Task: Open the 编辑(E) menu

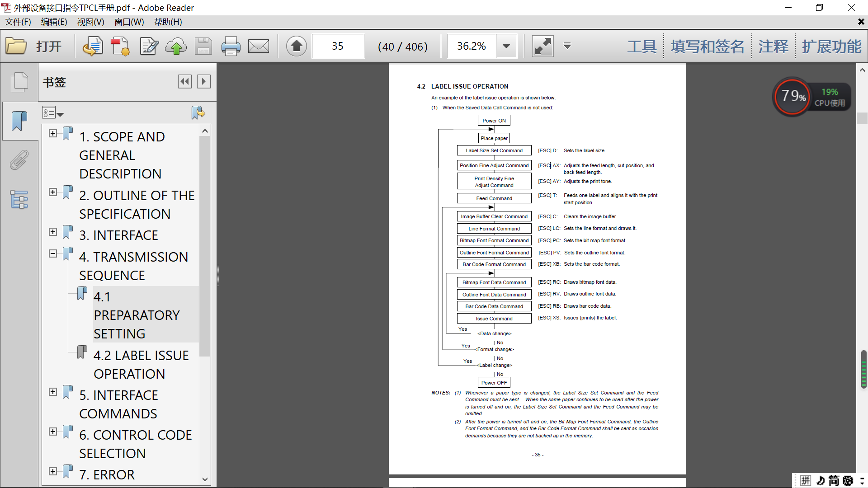Action: [54, 22]
